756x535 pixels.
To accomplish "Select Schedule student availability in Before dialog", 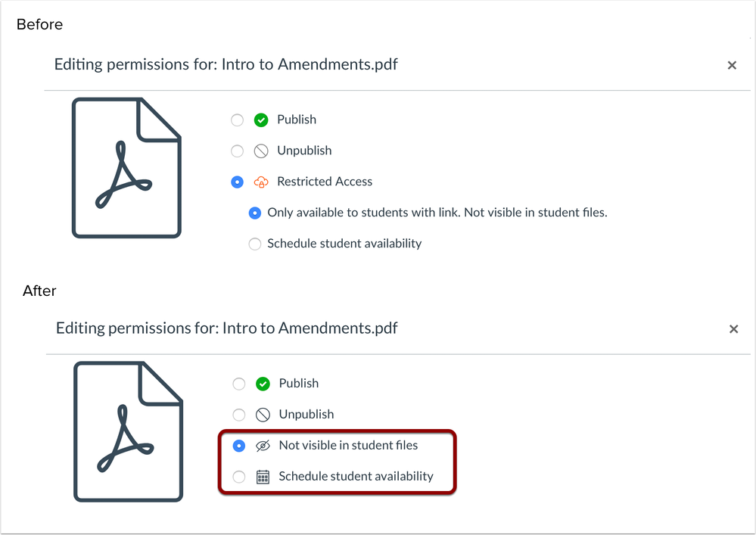I will (255, 244).
